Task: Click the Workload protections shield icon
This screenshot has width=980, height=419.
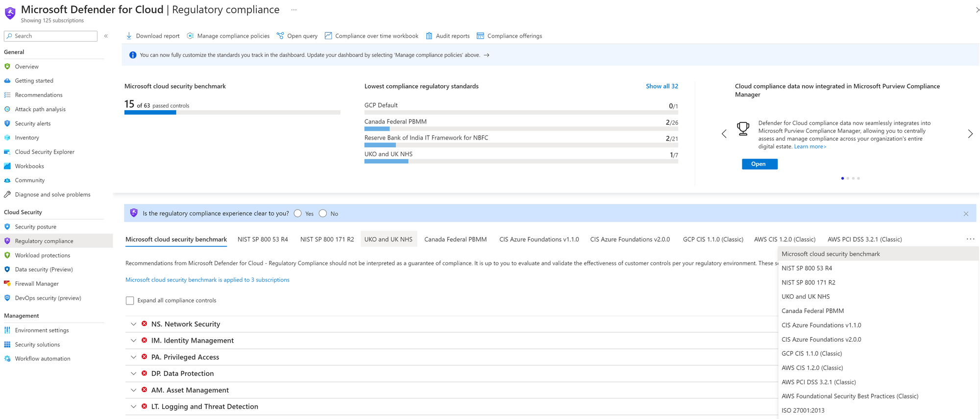Action: (x=7, y=255)
